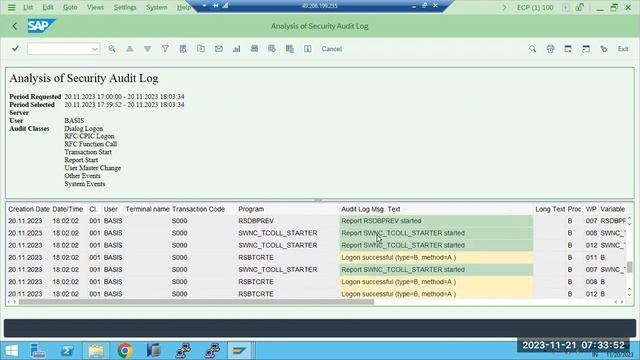The width and height of the screenshot is (640, 360).
Task: Open Server Manager from the taskbar
Action: (x=38, y=351)
